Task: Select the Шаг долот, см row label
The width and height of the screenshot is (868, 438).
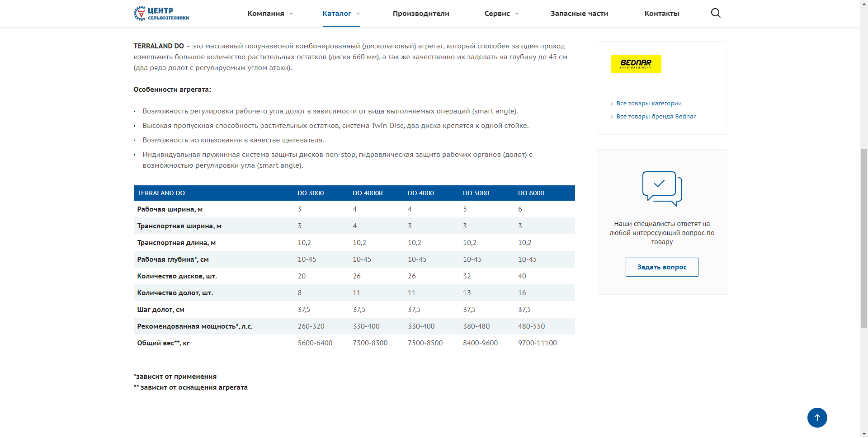Action: pyautogui.click(x=161, y=310)
